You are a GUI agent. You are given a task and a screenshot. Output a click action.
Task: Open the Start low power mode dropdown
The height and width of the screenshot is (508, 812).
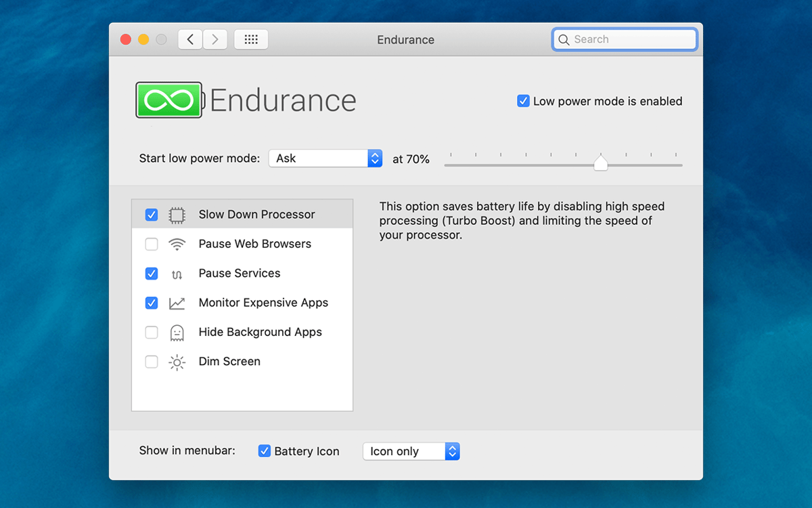click(325, 158)
